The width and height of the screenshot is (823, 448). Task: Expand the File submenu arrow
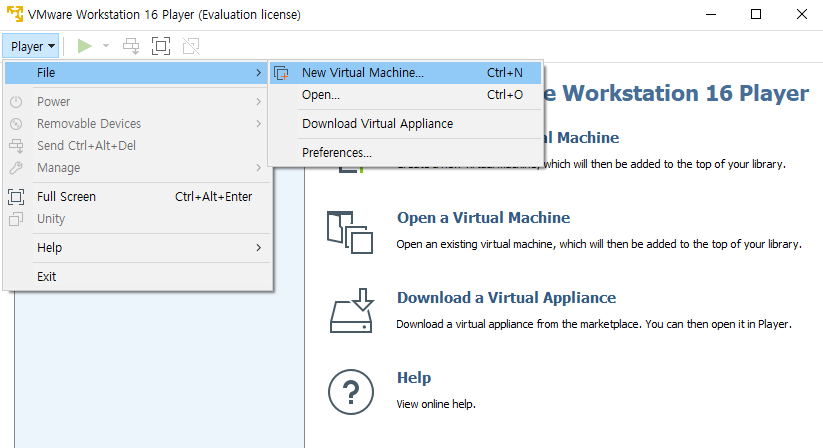pos(258,73)
